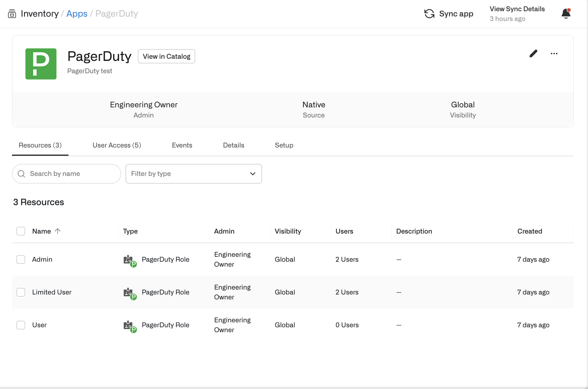Click the 3 hours ago sync timestamp

point(507,19)
